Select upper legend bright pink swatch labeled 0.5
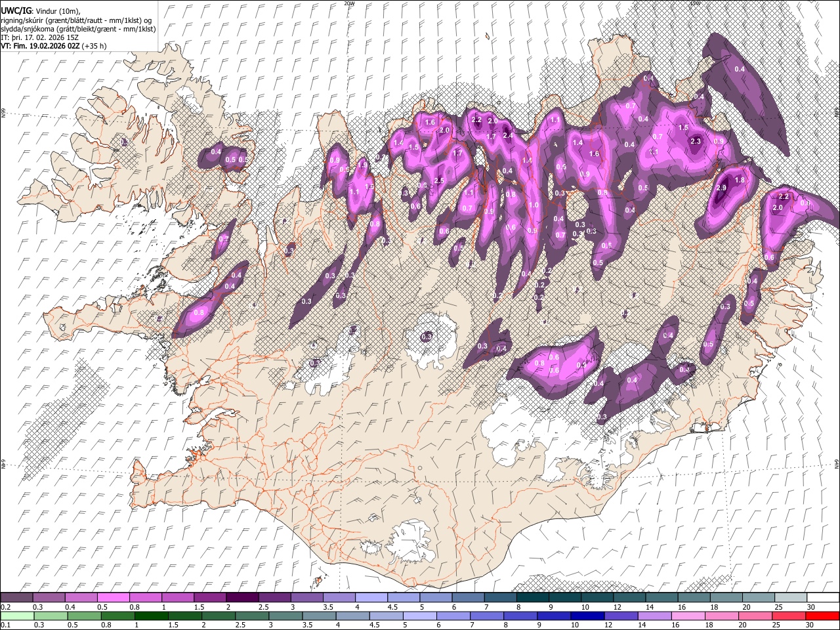Screen dimensions: 840x630 pos(113,598)
